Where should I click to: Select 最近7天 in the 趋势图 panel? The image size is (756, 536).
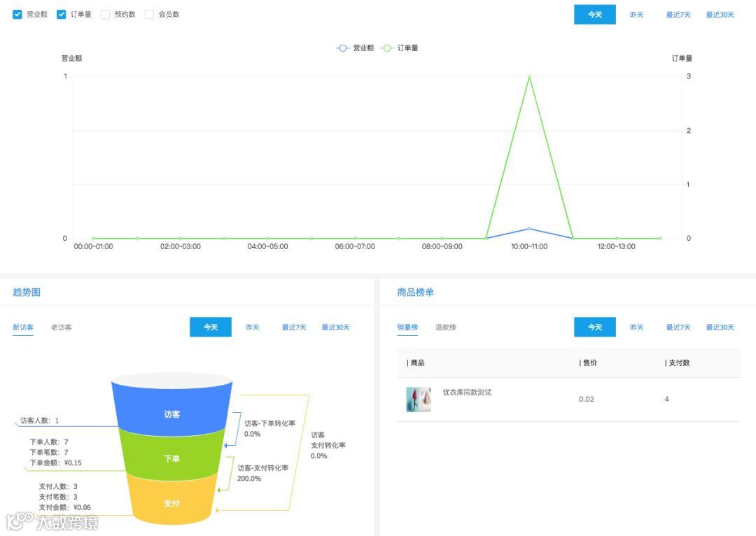click(293, 327)
